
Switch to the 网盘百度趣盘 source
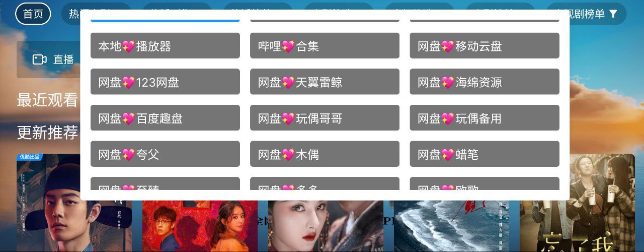tap(165, 118)
